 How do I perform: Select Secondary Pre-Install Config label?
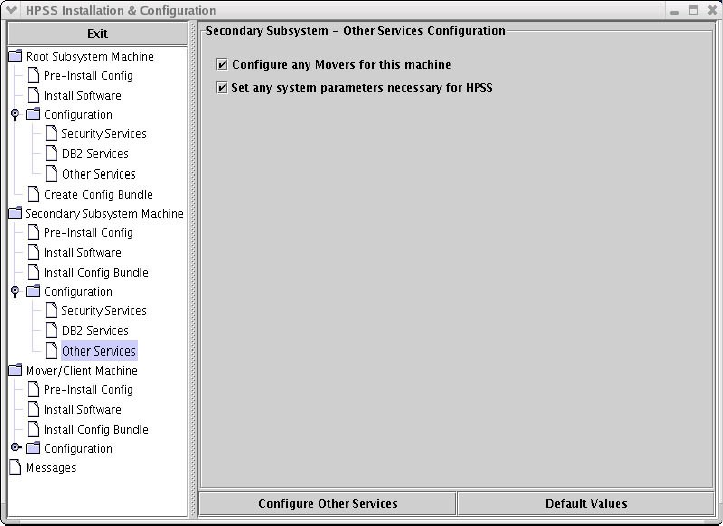(x=88, y=233)
